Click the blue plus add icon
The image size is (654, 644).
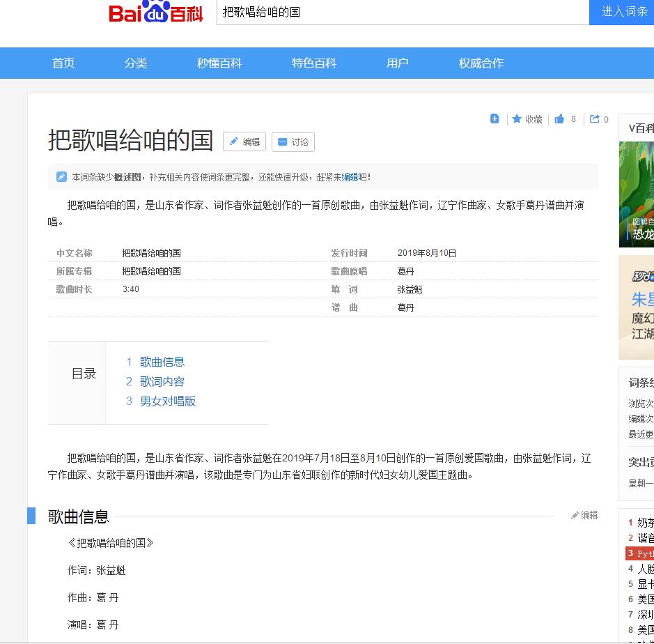tap(495, 119)
